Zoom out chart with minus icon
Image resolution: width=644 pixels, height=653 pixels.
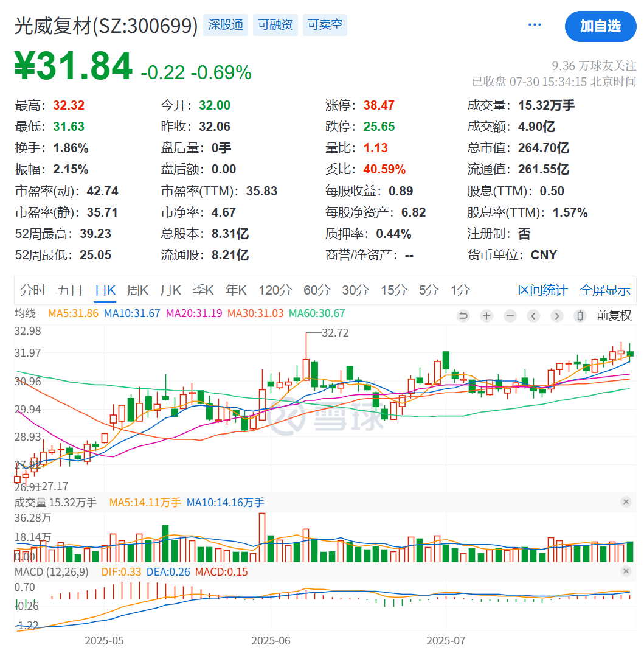click(x=510, y=316)
